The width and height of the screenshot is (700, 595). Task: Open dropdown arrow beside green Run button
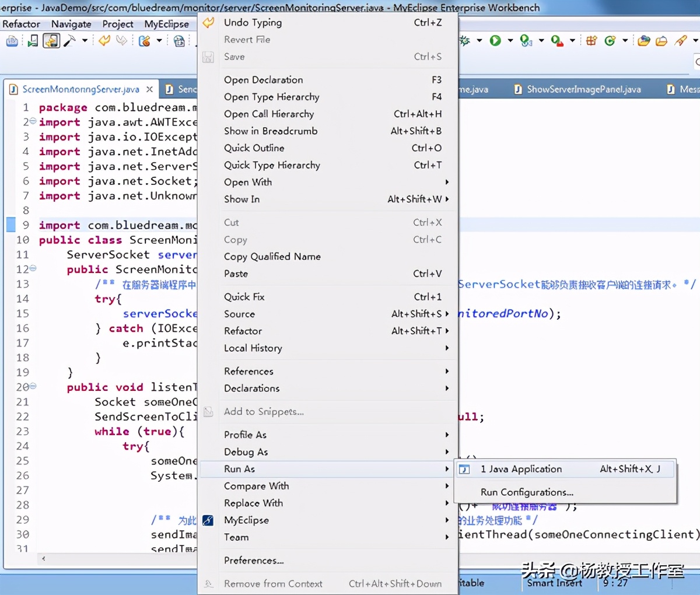tap(510, 40)
